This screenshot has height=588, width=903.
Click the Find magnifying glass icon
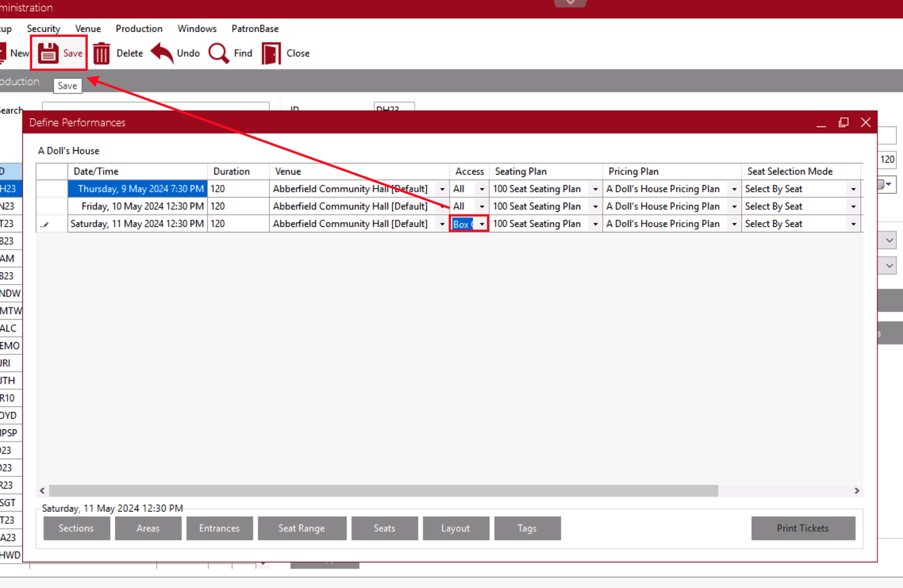219,53
